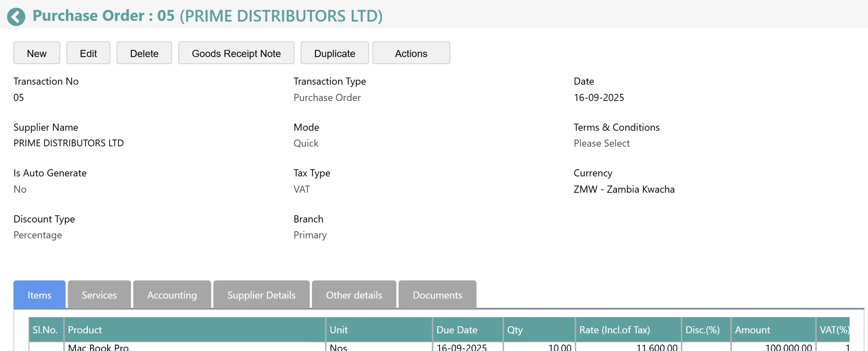Click the 100,000.00 amount cell

click(774, 347)
